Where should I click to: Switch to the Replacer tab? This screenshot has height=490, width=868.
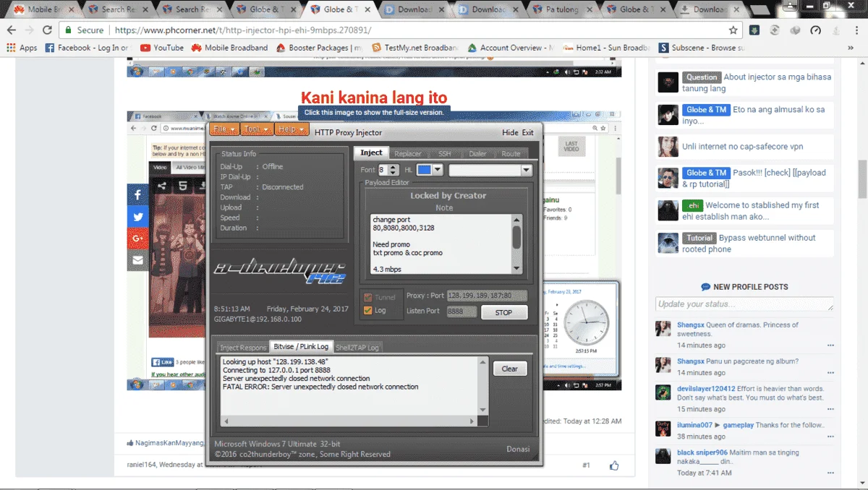[x=408, y=153]
